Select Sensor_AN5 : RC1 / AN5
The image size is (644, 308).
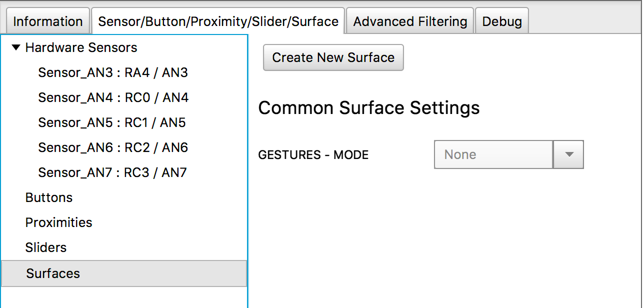click(113, 122)
